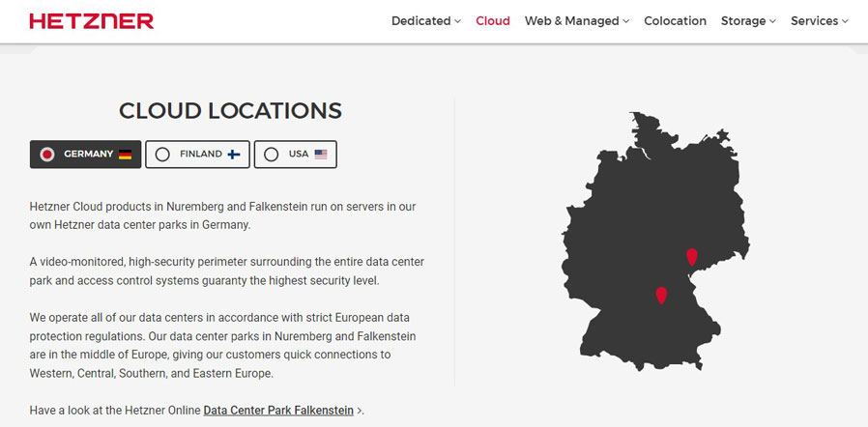Click the paragraph starting "Hetzner Cloud products in Nuremberg"
Screen dimensions: 868x427
[x=222, y=215]
